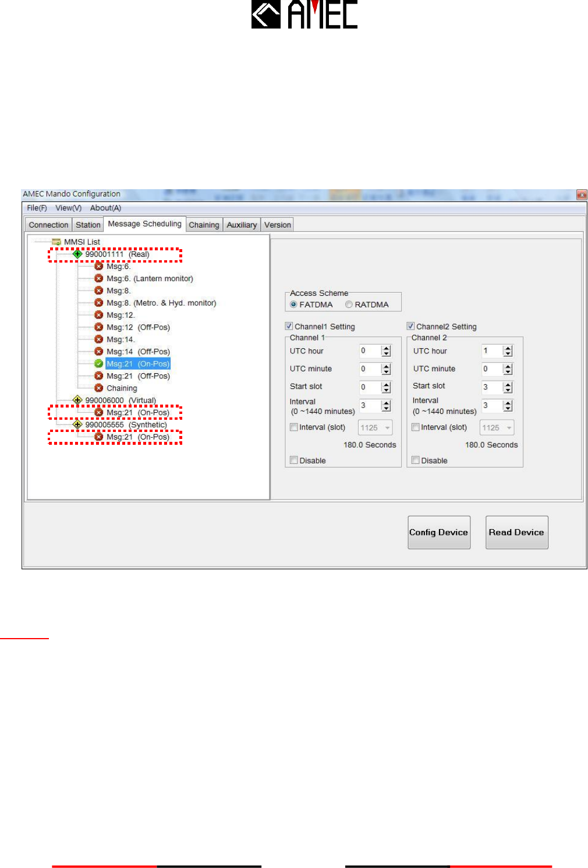Click green check icon of selected Msg:21 (On-Pos)

pos(99,364)
